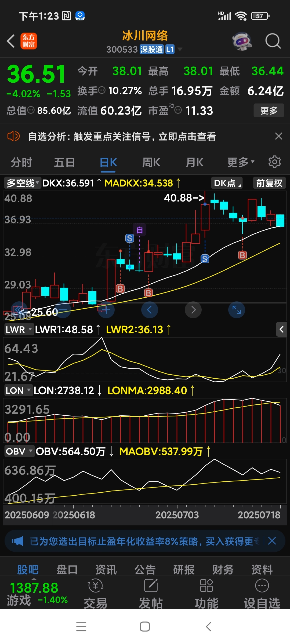Tap the megaphone promotion icon
Screen dimensions: 290x644
coord(18,541)
